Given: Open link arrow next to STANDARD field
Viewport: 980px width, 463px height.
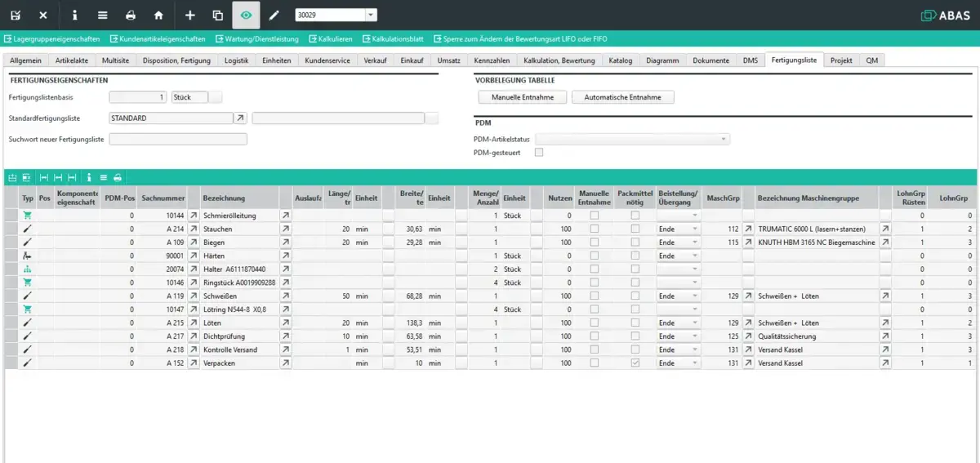Looking at the screenshot, I should (240, 118).
